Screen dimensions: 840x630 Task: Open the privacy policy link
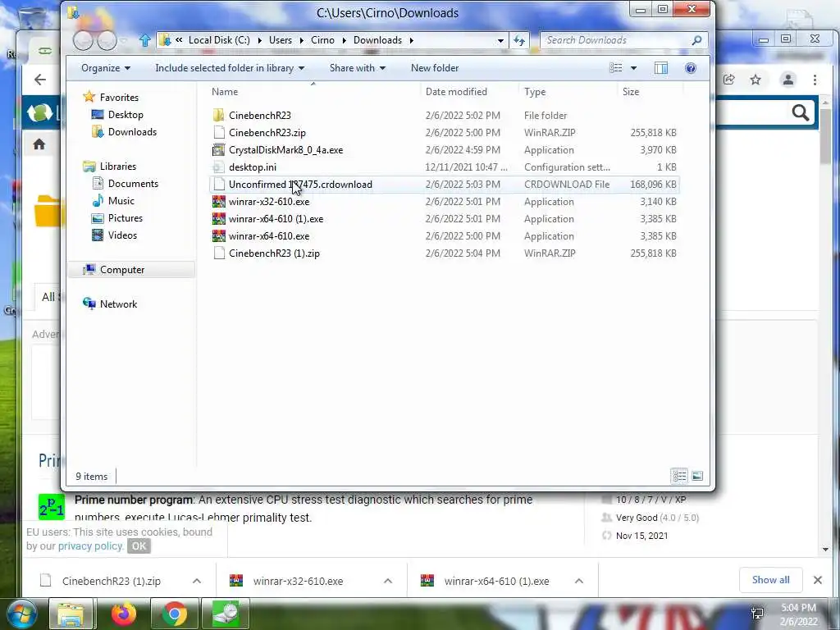tap(90, 546)
